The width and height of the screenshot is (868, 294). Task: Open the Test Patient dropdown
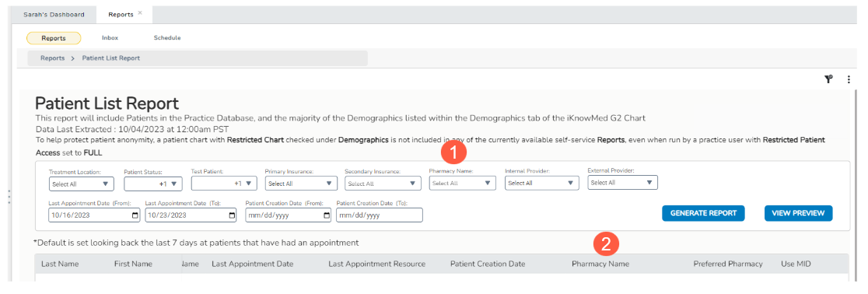pos(224,184)
